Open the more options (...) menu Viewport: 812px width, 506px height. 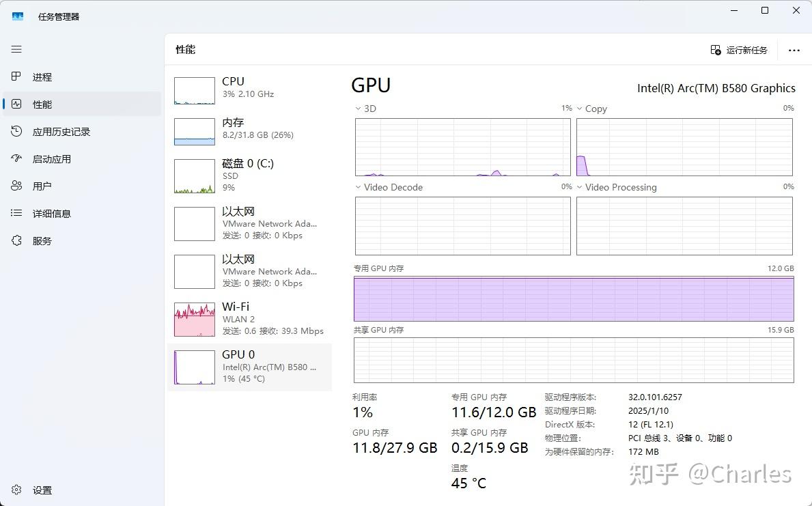point(794,49)
